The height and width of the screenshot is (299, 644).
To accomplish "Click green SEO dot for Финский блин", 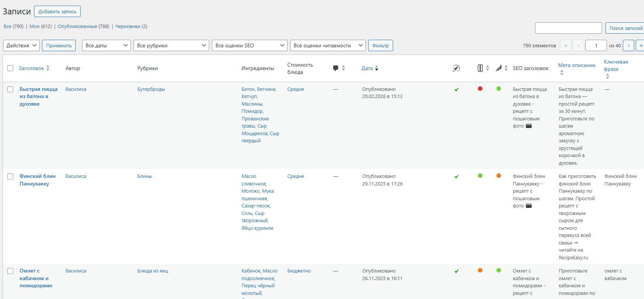I will pyautogui.click(x=480, y=176).
